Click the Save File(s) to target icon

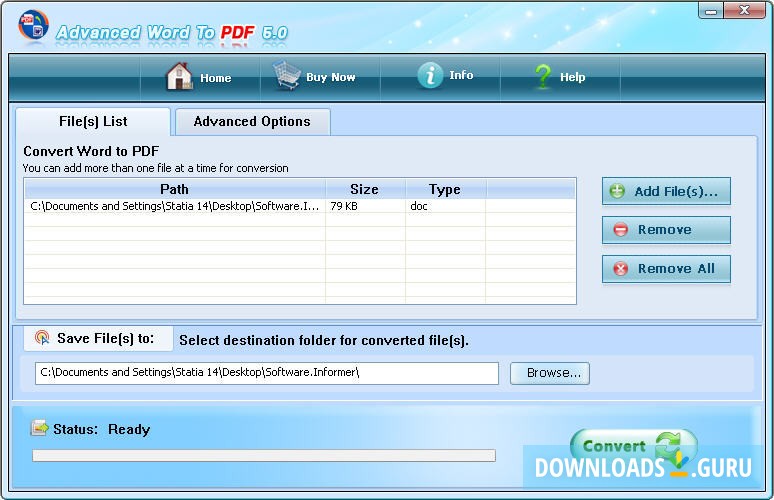[42, 338]
